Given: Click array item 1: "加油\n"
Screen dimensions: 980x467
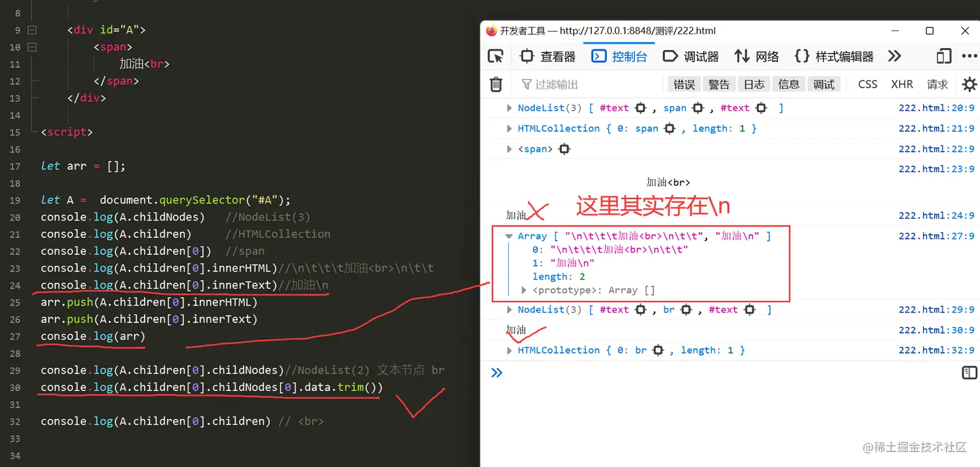Looking at the screenshot, I should pos(563,263).
